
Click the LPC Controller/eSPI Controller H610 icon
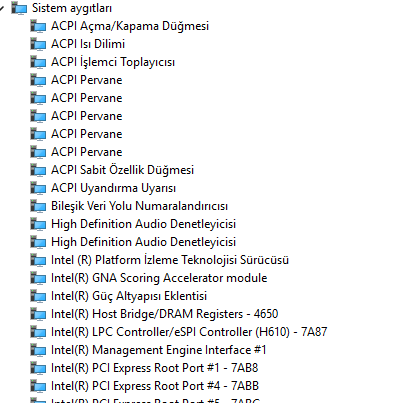coord(38,332)
